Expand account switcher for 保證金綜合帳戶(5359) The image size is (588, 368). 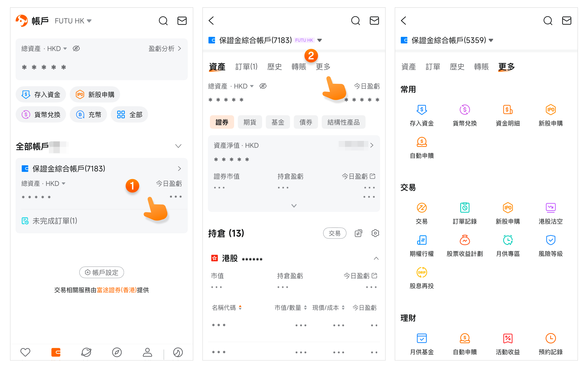[491, 40]
